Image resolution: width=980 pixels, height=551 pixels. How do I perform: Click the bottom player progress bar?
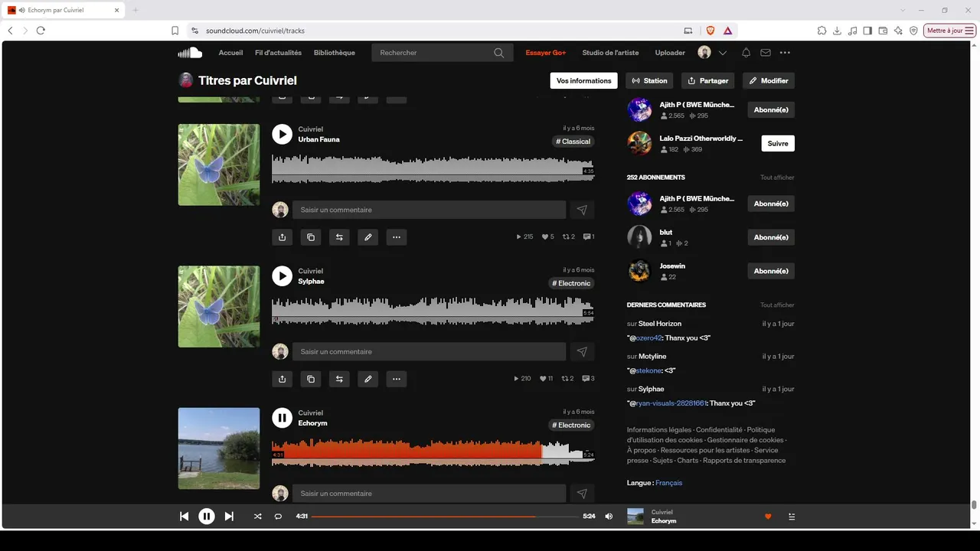[445, 517]
